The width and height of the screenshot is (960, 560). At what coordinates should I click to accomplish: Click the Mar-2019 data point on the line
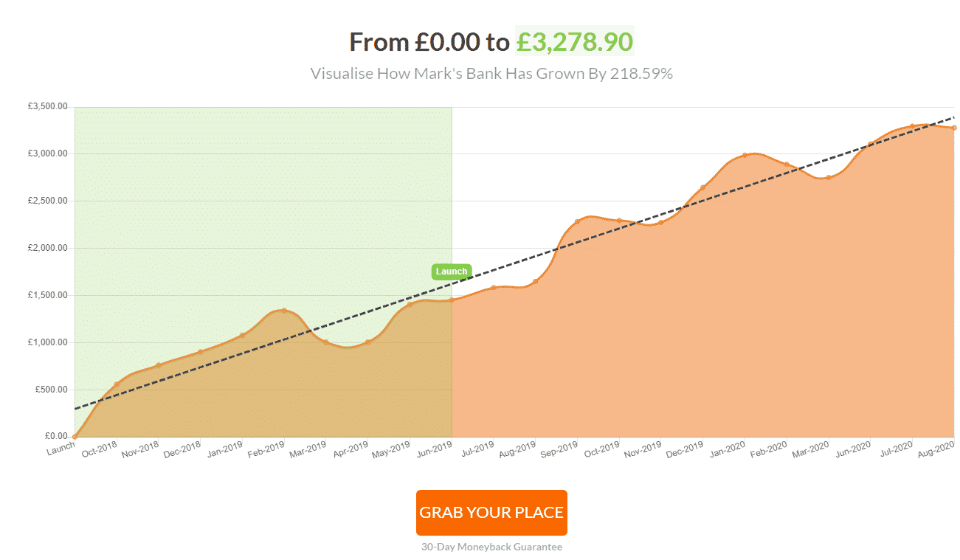pos(326,342)
